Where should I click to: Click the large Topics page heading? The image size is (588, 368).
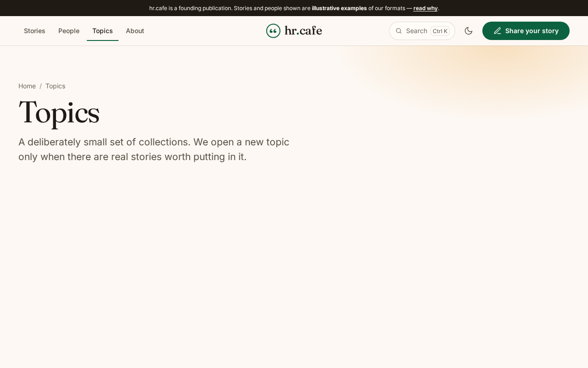(x=59, y=112)
